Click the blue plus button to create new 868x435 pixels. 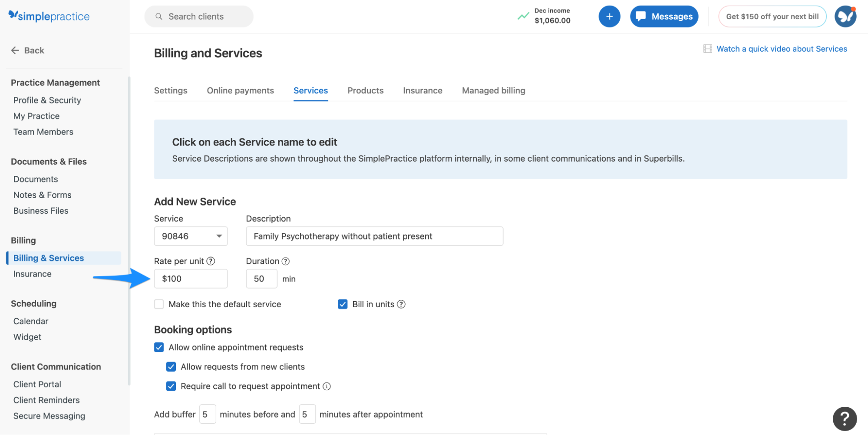[609, 16]
